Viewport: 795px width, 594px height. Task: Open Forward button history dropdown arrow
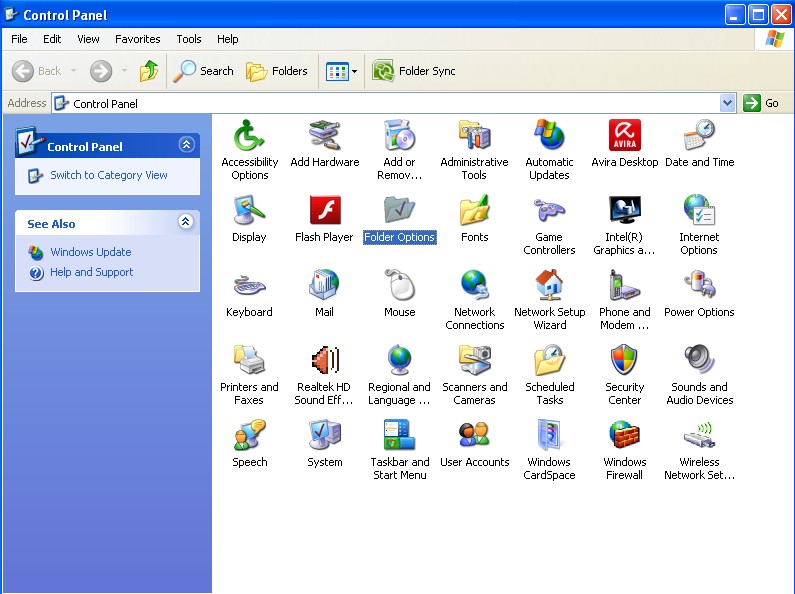tap(124, 71)
